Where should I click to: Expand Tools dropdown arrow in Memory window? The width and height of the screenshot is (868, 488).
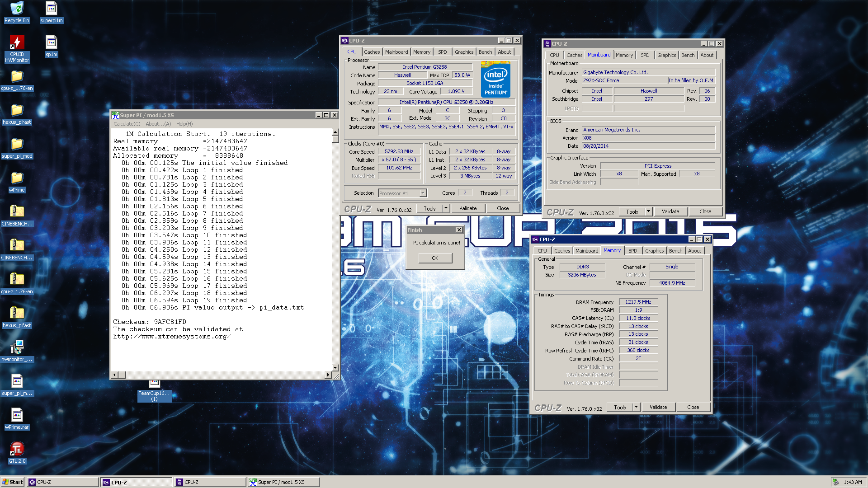point(636,407)
